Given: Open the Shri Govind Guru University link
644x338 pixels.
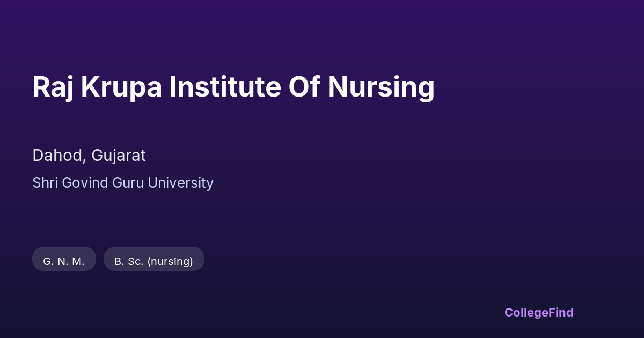Looking at the screenshot, I should 123,183.
